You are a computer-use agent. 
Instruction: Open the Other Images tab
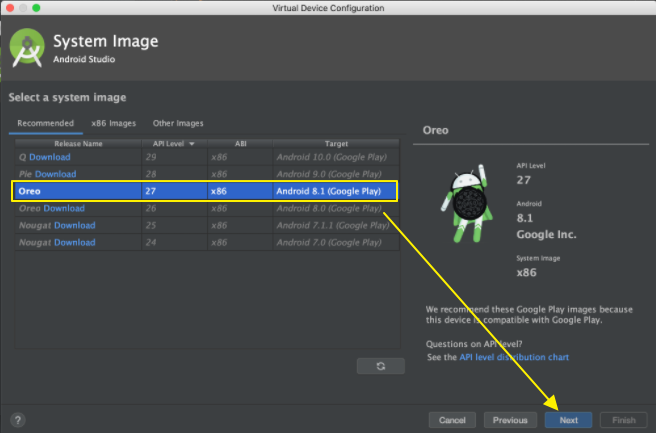(178, 123)
